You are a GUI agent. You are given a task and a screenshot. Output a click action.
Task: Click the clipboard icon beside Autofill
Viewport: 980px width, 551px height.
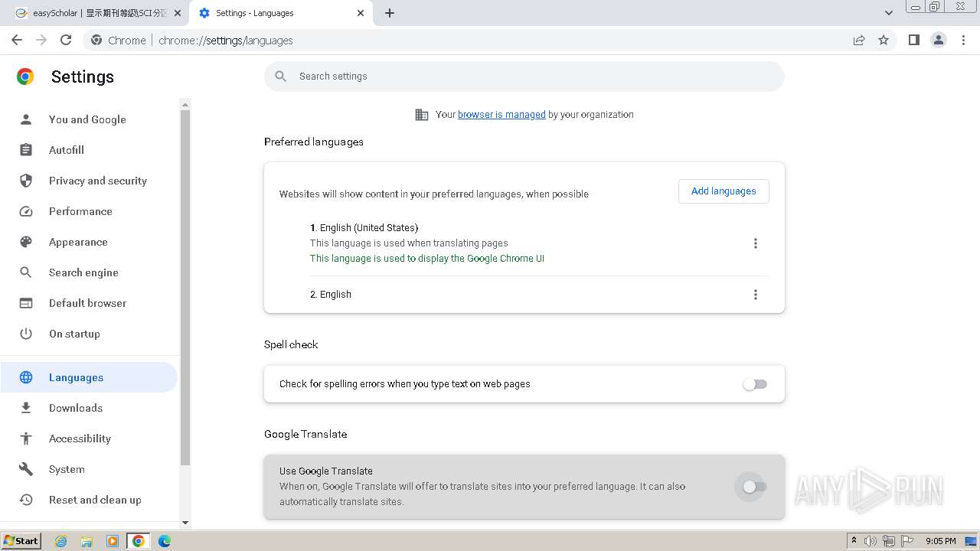coord(26,150)
